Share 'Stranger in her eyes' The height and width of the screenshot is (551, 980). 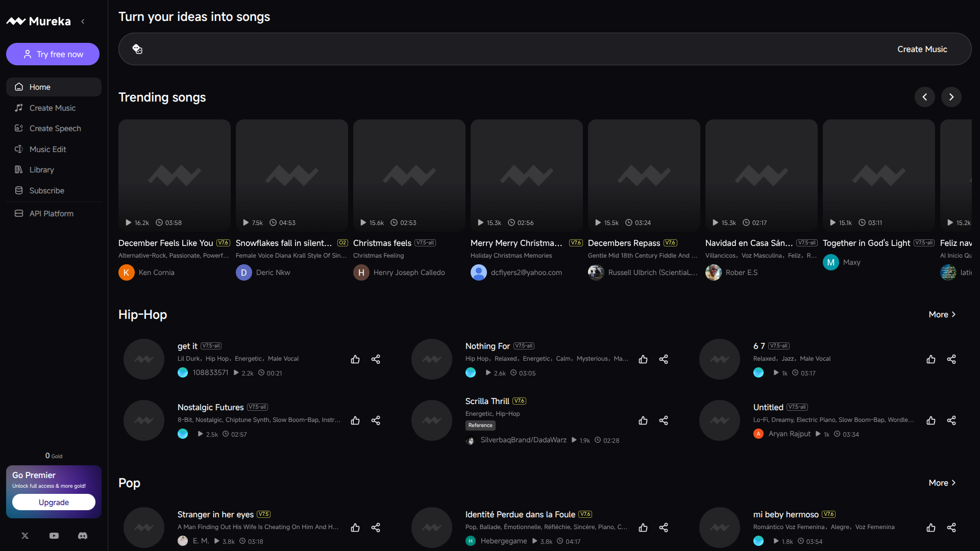376,528
